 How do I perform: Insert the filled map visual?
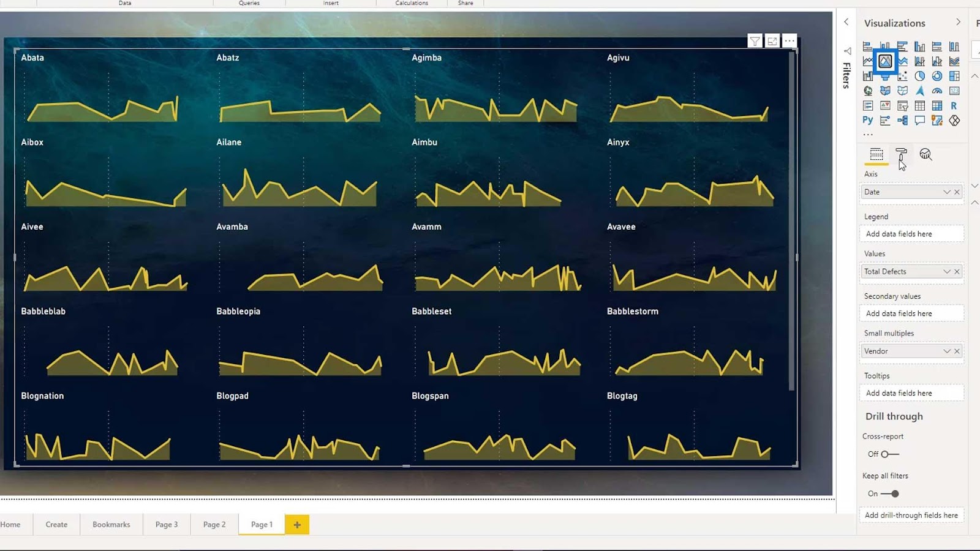885,91
